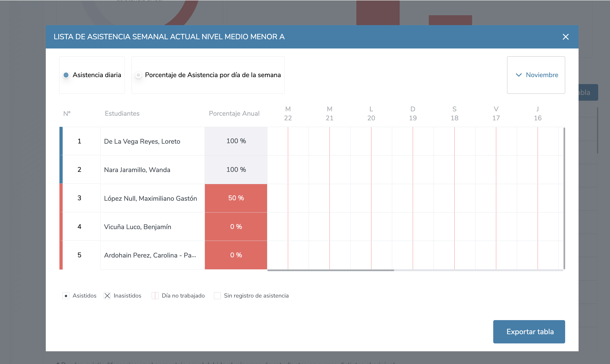
Task: Select the Asistencia diaria radio option
Action: [66, 75]
